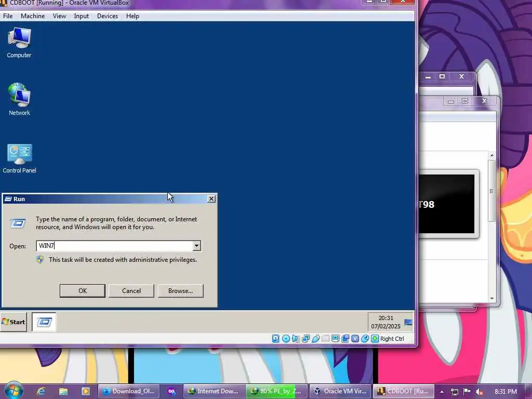
Task: Open the View menu
Action: (x=59, y=16)
